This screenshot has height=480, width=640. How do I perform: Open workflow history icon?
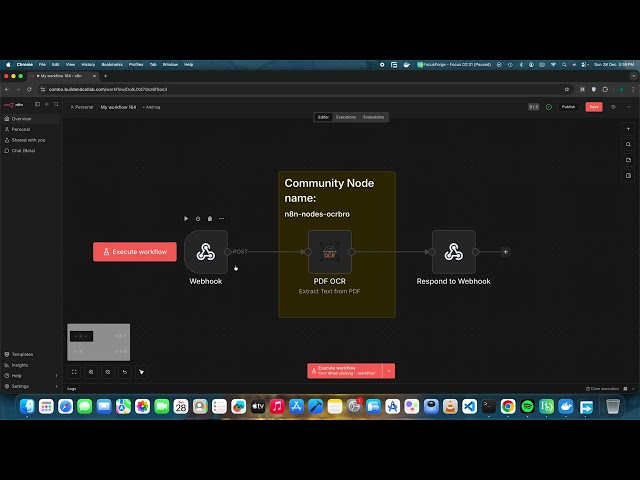click(x=613, y=107)
